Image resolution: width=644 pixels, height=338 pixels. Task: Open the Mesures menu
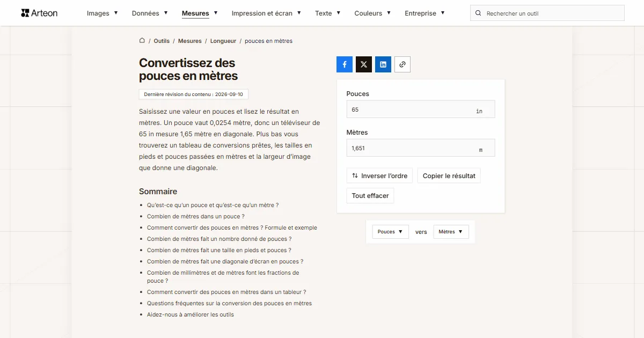[200, 13]
